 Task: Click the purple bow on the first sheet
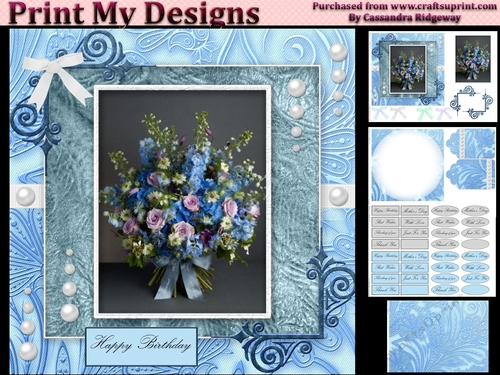click(x=443, y=113)
